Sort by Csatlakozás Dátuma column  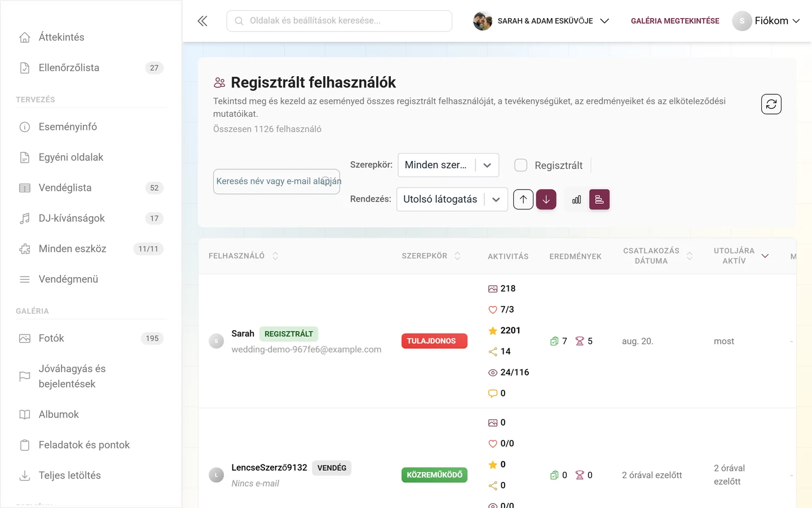(x=657, y=256)
